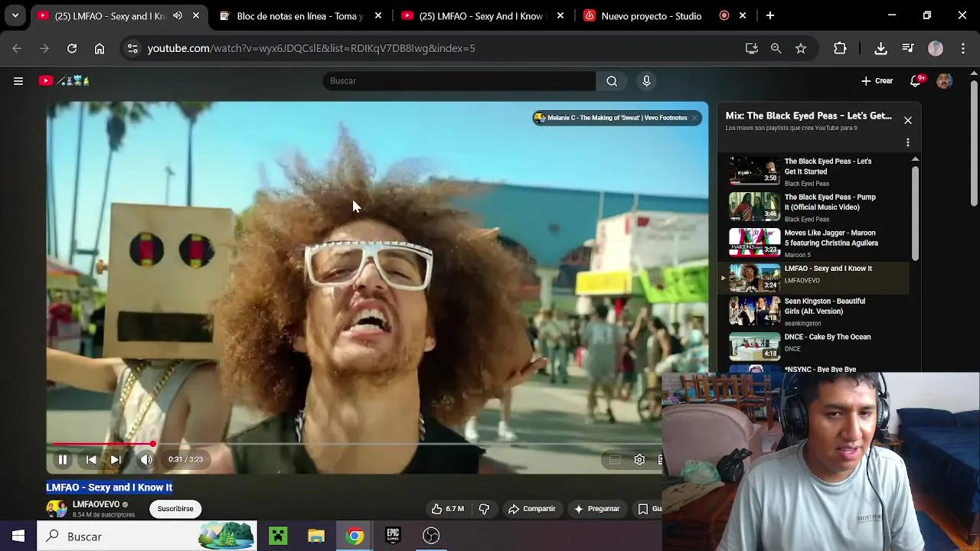
Task: Pause the playing video
Action: pos(63,459)
